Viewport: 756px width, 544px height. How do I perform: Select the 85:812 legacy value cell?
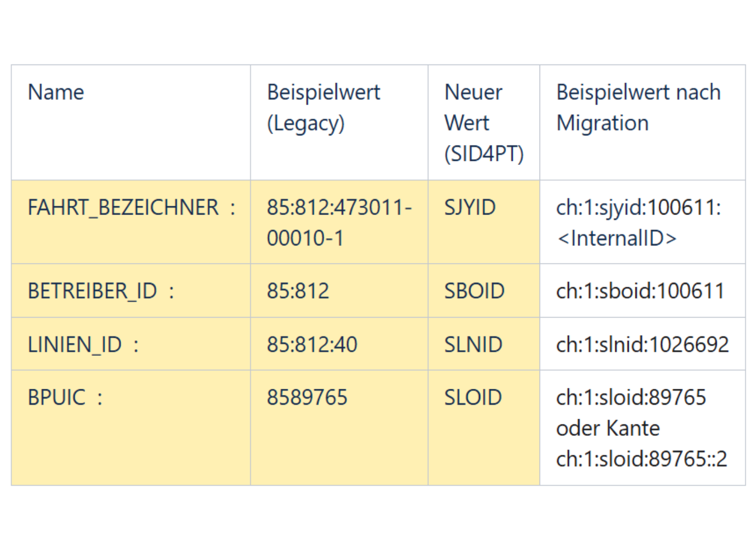[339, 291]
